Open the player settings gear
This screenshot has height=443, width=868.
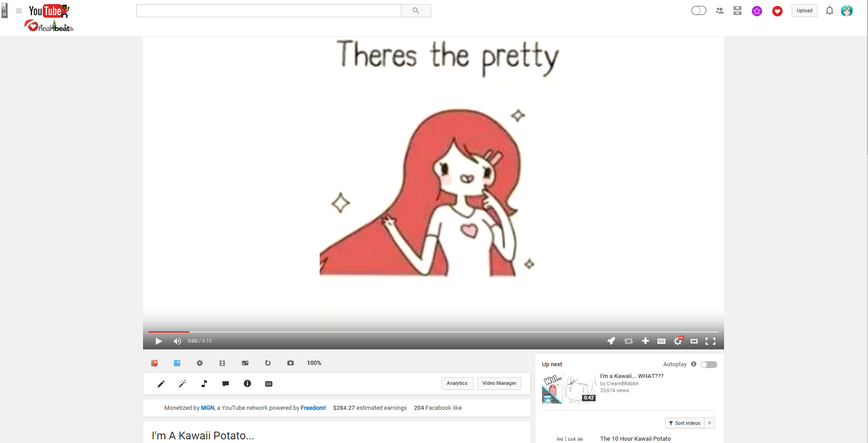coord(677,341)
